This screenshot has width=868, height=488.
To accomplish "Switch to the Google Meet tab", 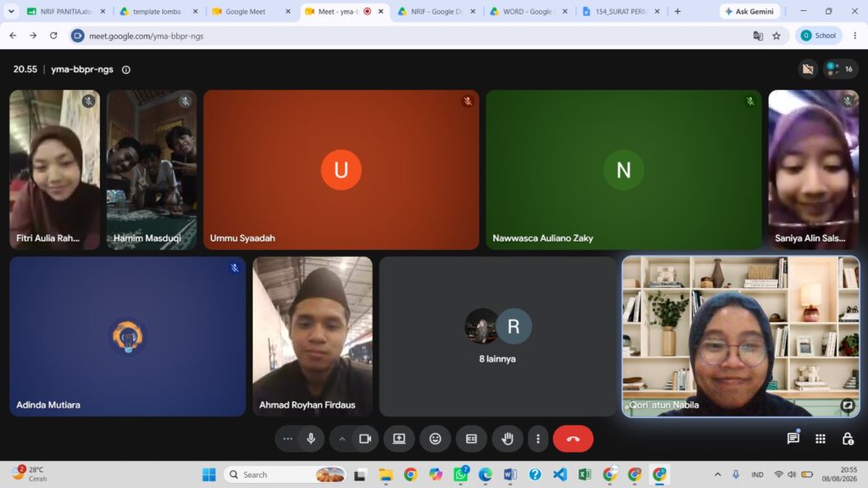I will (x=251, y=11).
